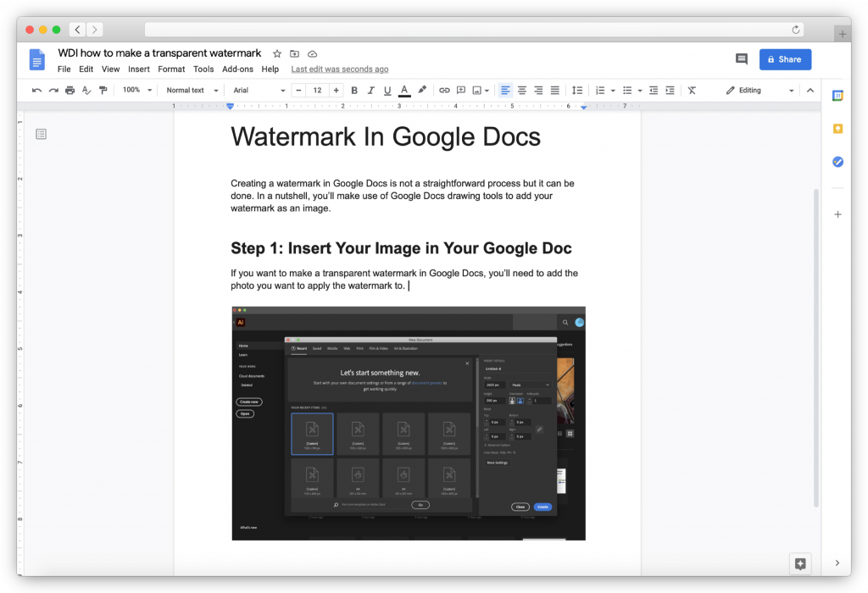
Task: Clear formatting with the clear format icon
Action: tap(692, 90)
